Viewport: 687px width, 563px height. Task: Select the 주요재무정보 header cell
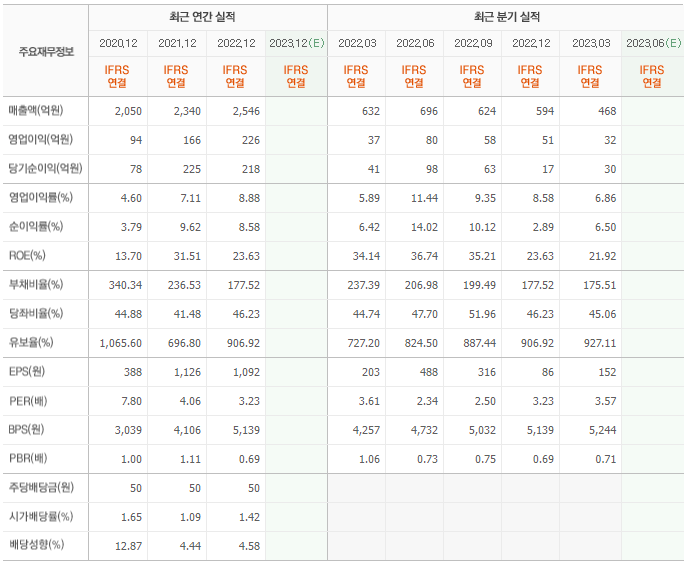coord(46,52)
